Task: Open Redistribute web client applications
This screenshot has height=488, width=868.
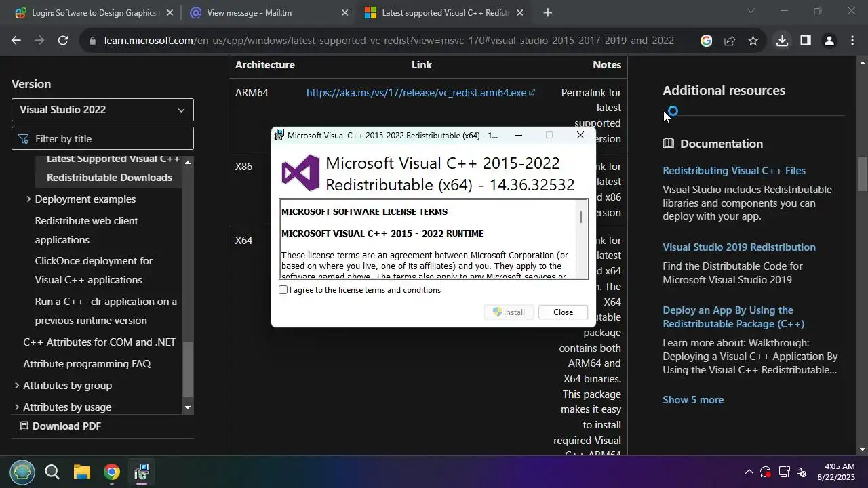Action: click(86, 230)
